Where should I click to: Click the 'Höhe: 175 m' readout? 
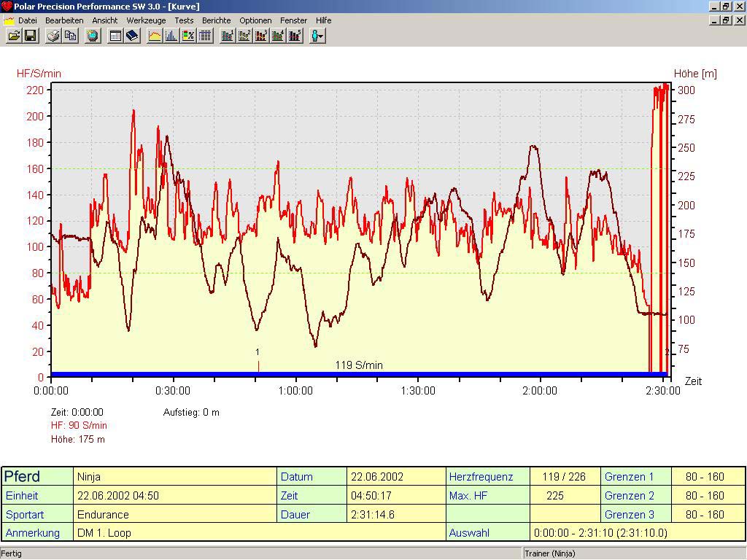click(77, 439)
